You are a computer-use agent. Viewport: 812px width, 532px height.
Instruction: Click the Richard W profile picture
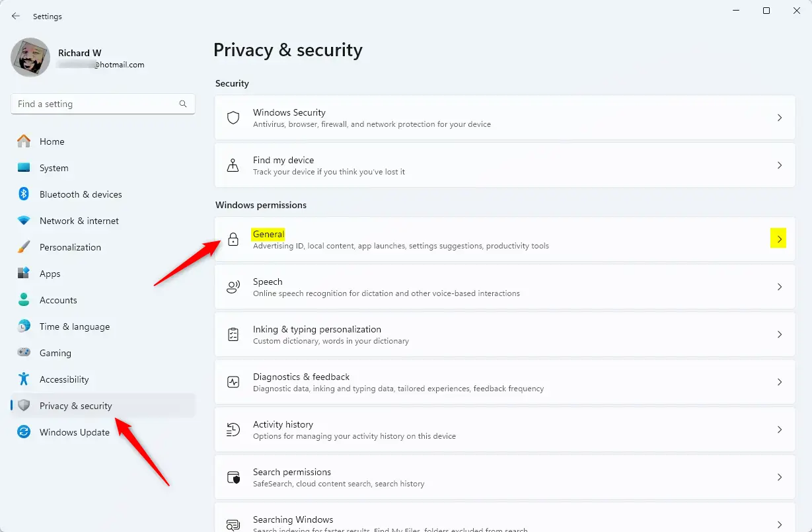click(30, 57)
